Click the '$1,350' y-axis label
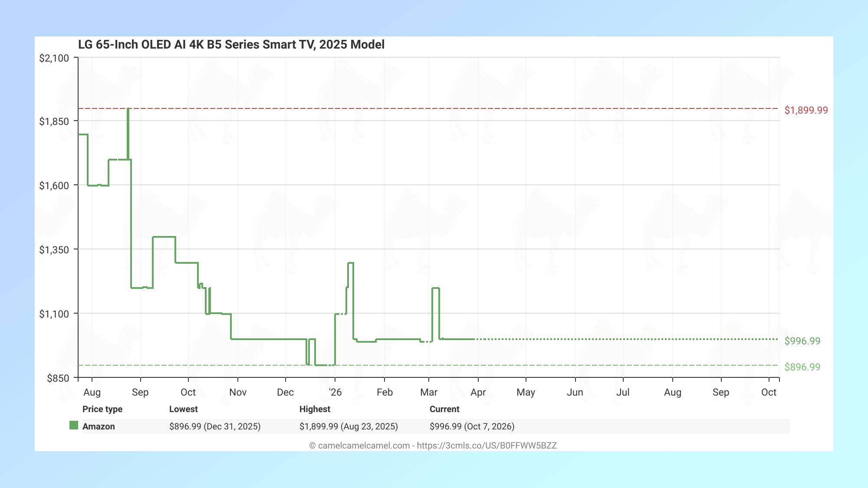 (x=54, y=250)
